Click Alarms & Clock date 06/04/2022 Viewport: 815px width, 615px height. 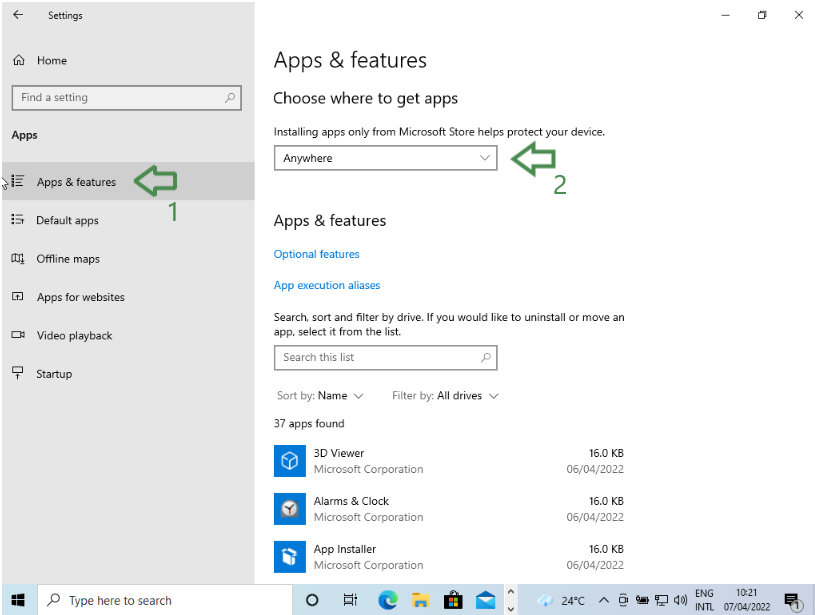(x=595, y=517)
